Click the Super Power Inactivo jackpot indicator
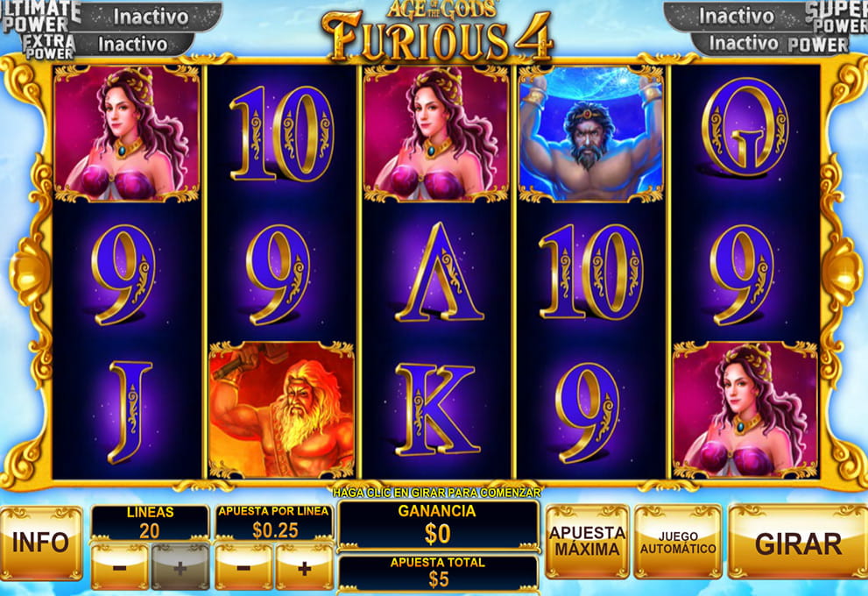The image size is (868, 596). (736, 16)
